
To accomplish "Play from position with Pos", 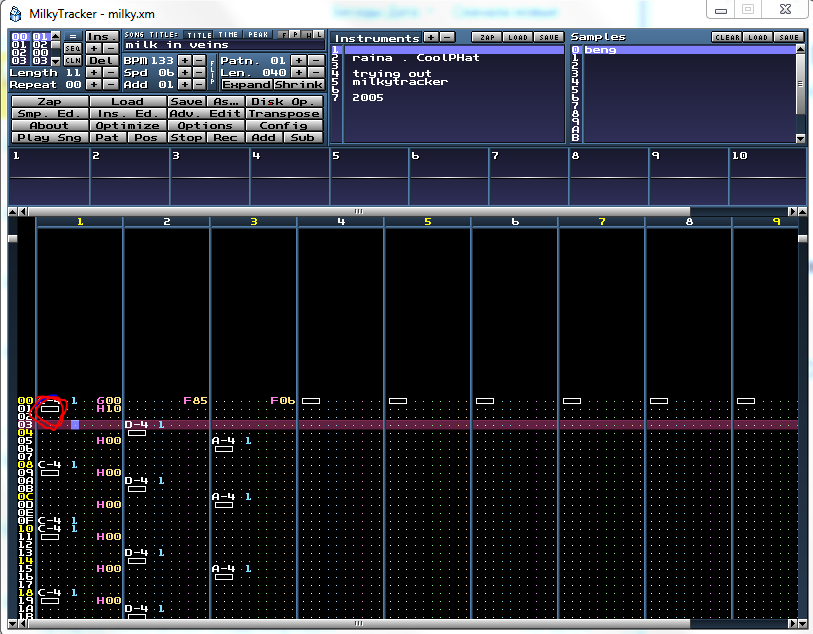I will click(x=147, y=137).
